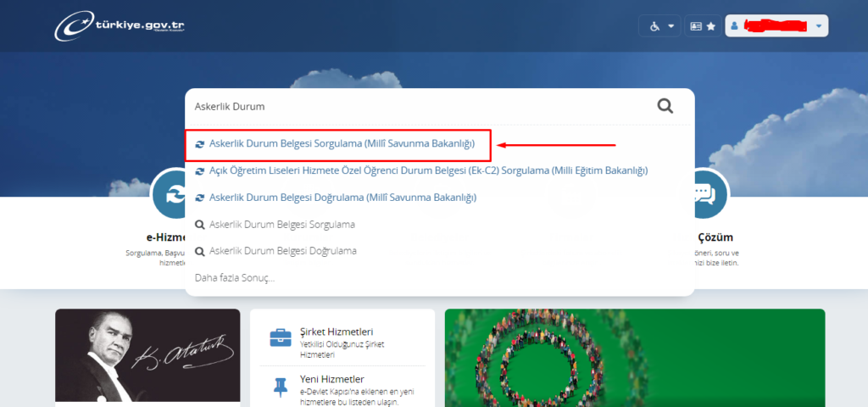Click the magnifier search icon in search box
868x407 pixels.
(x=665, y=106)
